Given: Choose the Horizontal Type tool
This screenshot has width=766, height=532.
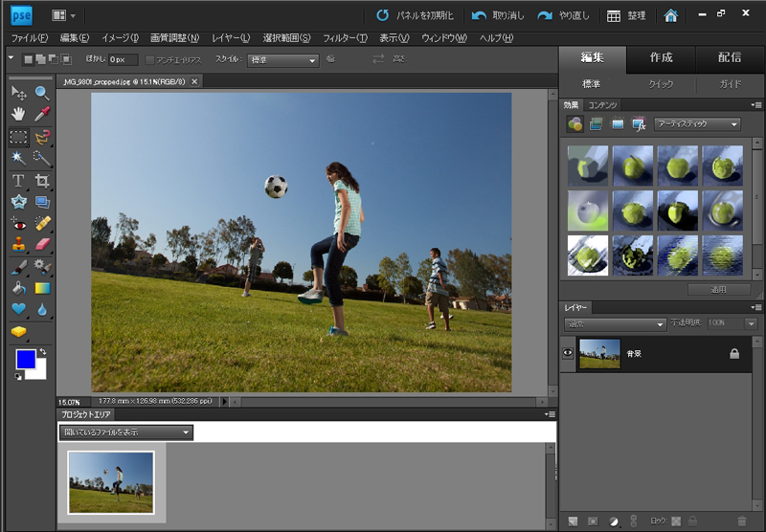Looking at the screenshot, I should point(18,181).
